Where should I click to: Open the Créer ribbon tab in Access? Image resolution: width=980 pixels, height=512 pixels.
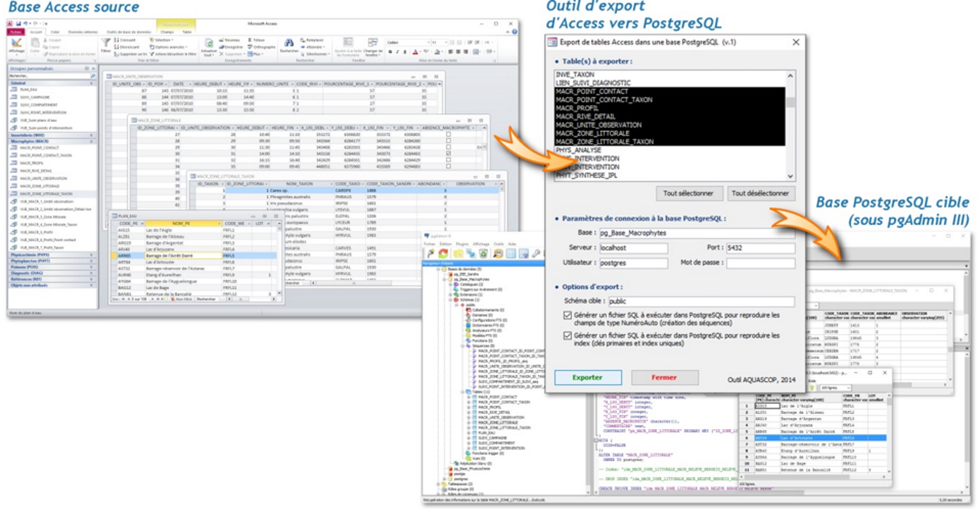[x=55, y=32]
